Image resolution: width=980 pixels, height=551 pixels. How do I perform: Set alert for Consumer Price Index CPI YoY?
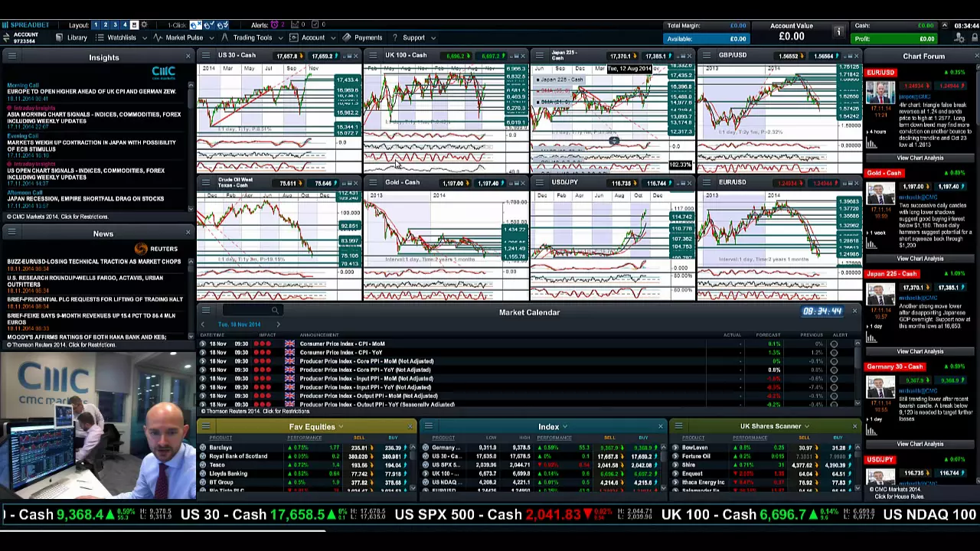[x=834, y=353]
